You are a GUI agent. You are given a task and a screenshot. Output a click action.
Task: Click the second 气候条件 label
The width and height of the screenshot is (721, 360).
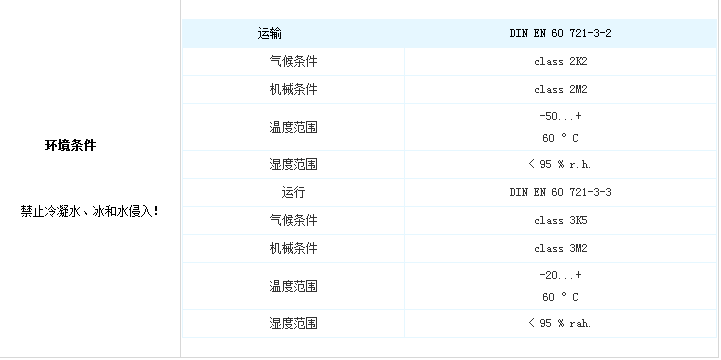(x=293, y=220)
